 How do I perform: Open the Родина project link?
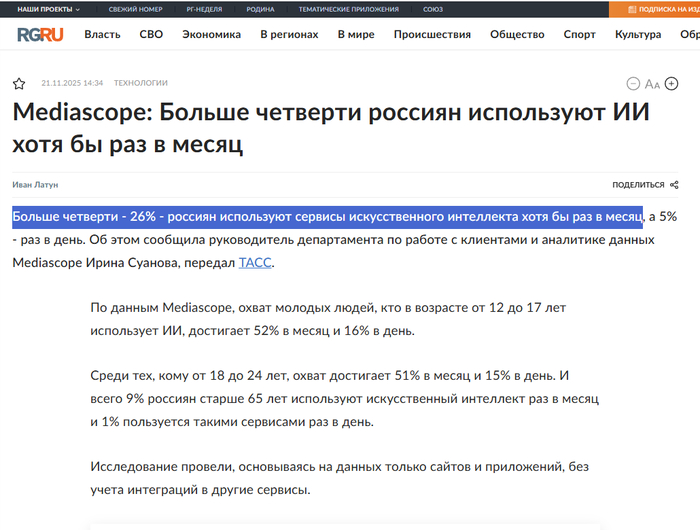[x=260, y=9]
